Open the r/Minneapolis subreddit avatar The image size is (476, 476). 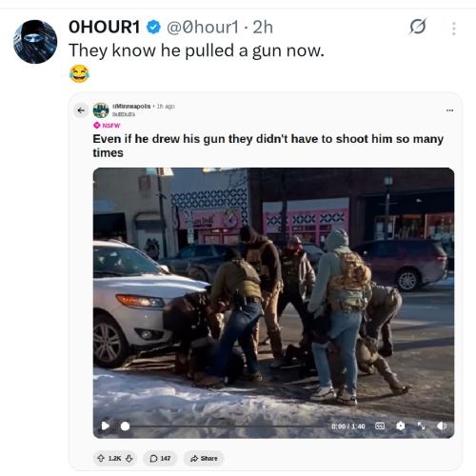(x=101, y=110)
